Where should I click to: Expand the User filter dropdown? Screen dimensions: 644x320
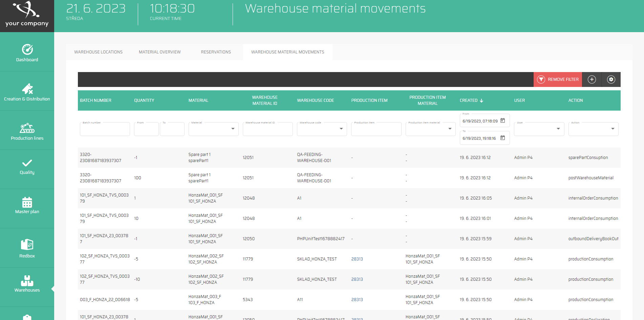[x=558, y=129]
